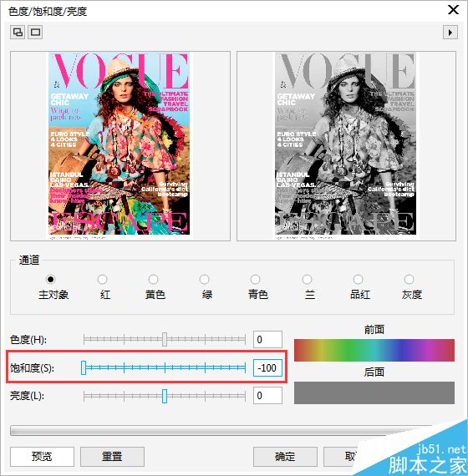This screenshot has height=476, width=468.
Task: Click the 亮度(L) slider handle
Action: [165, 396]
